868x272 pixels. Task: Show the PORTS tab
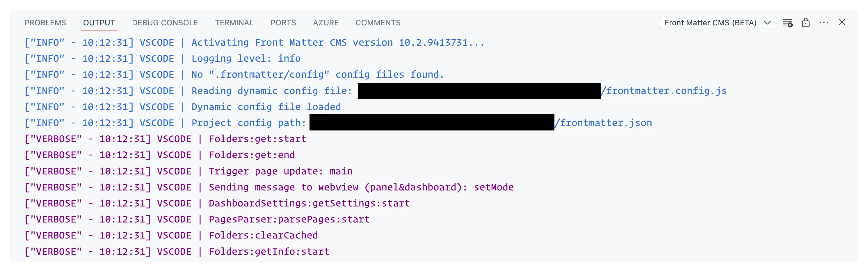tap(283, 23)
